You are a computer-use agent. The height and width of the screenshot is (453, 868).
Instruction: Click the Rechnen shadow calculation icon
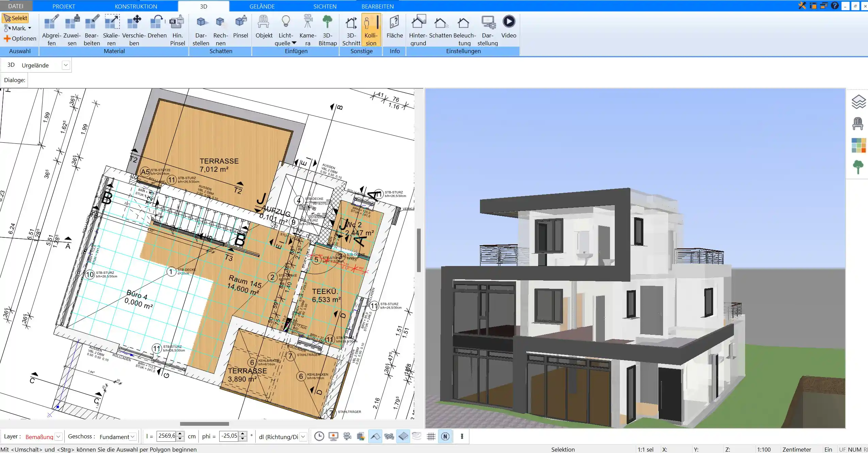coord(221,30)
